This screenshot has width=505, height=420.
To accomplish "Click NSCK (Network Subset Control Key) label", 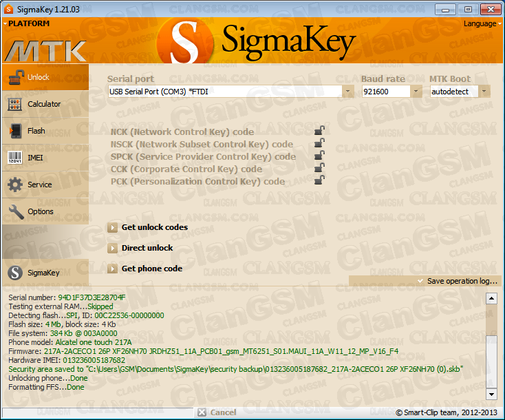I will 202,144.
